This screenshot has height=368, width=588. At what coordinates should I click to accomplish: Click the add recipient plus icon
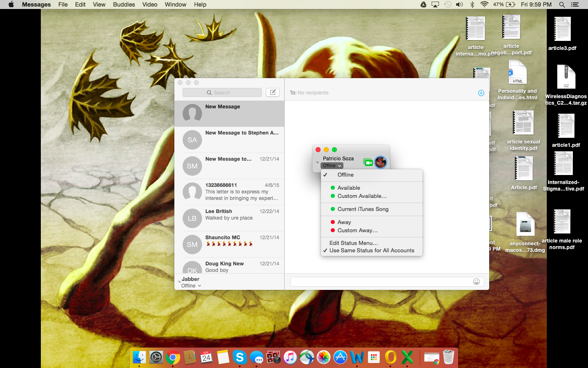pos(481,93)
